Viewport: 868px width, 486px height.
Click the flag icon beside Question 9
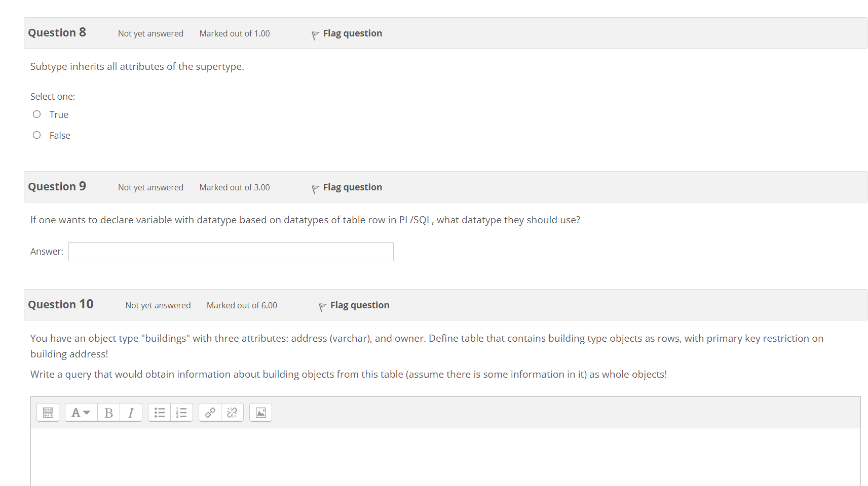(x=315, y=189)
